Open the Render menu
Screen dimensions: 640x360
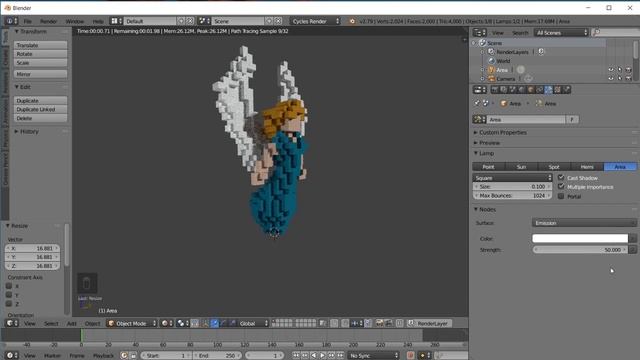coord(49,21)
